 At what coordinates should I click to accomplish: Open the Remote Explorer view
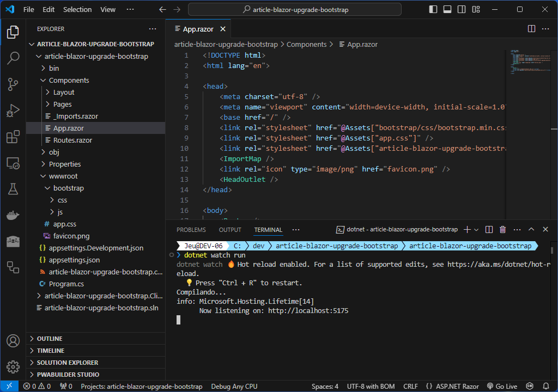pos(13,163)
